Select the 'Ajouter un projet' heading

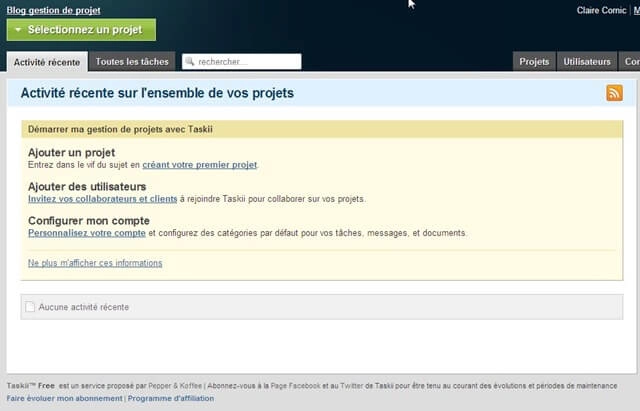pos(71,153)
